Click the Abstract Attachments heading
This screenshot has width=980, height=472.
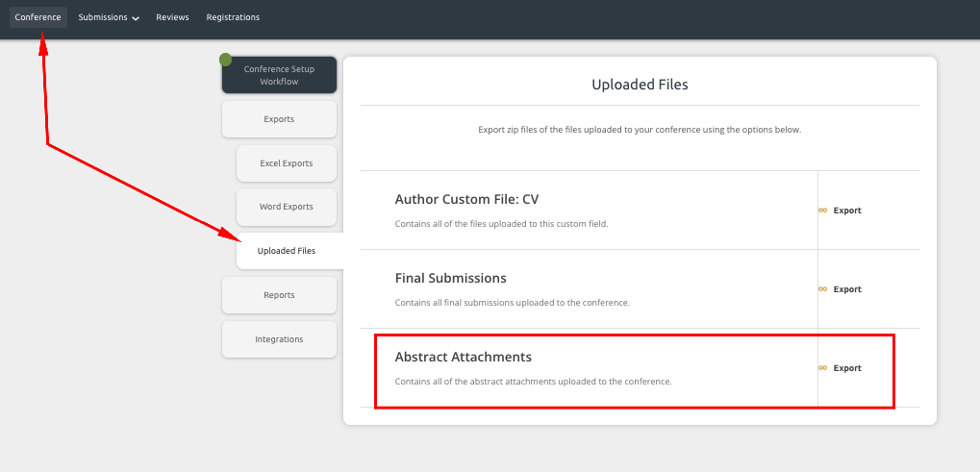pos(463,357)
